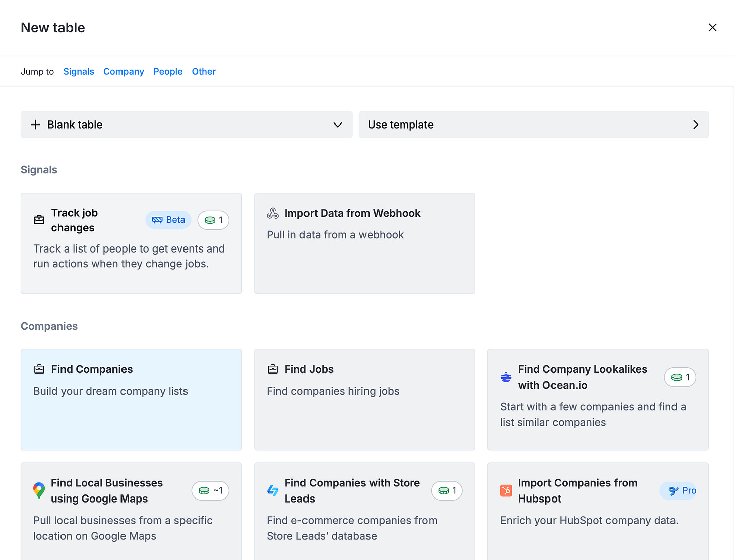
Task: Click the Pro badge on Hubspot card
Action: [678, 490]
